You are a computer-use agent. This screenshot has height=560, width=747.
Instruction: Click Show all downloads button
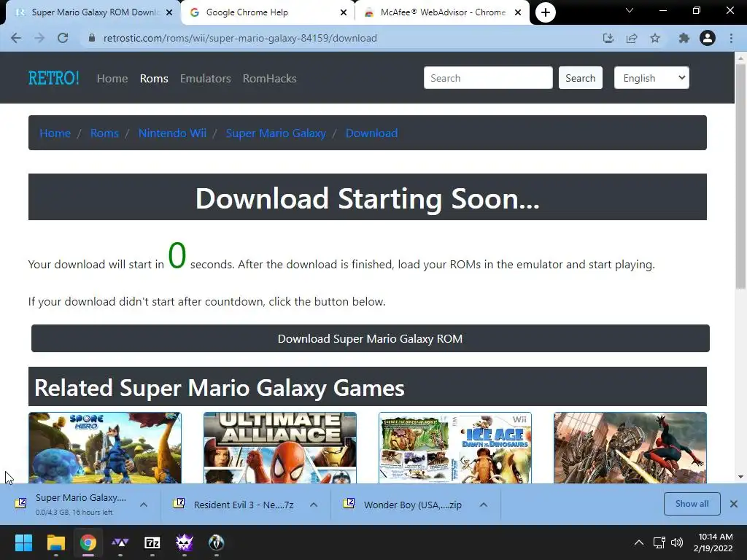pyautogui.click(x=692, y=504)
